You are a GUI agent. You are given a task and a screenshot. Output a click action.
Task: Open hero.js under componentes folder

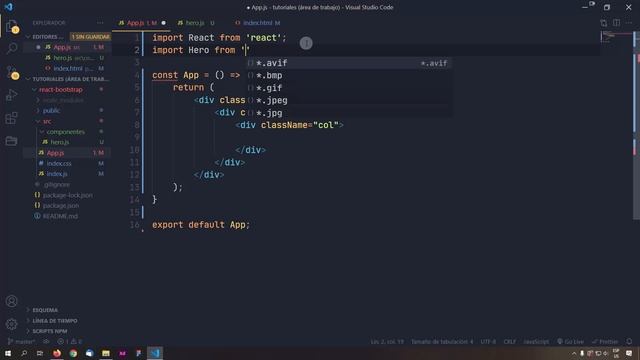tap(67, 142)
